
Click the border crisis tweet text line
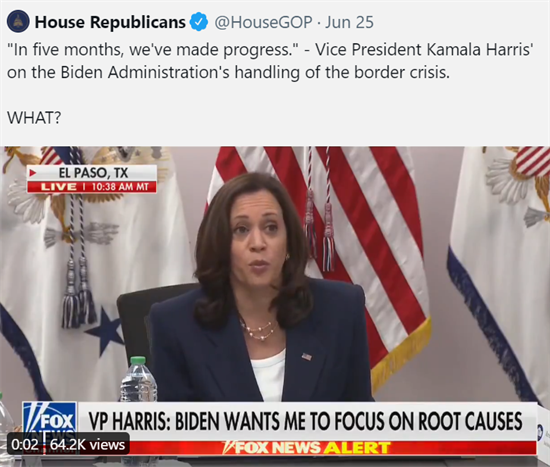coord(228,72)
